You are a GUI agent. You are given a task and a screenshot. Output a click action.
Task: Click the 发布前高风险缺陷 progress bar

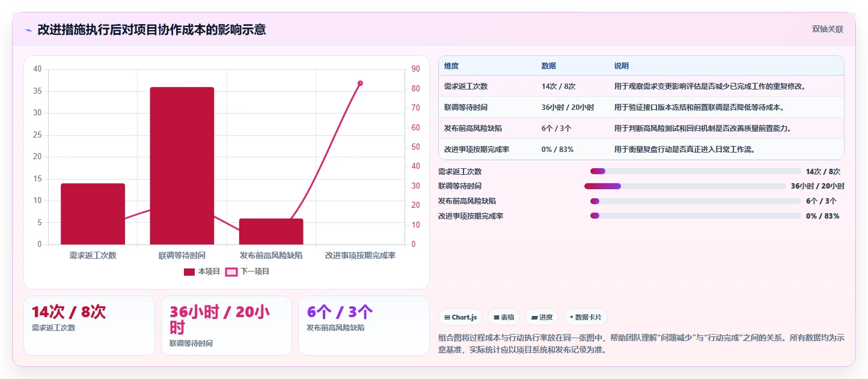695,201
